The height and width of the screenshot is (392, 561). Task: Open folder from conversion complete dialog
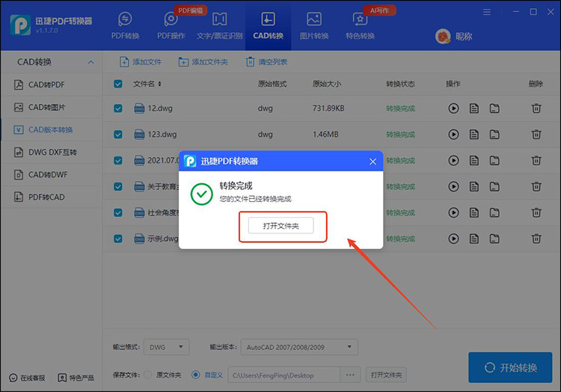click(x=280, y=226)
